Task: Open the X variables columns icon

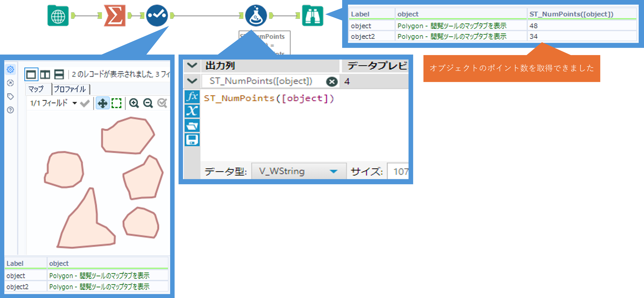Action: tap(192, 111)
